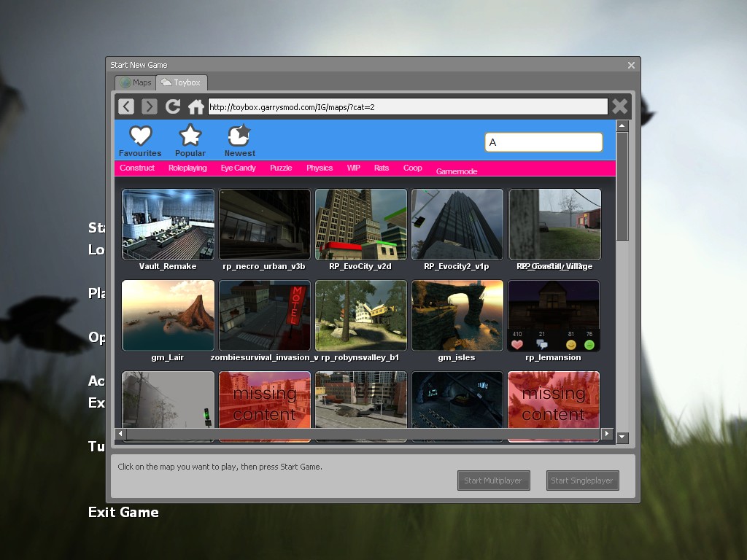The image size is (747, 560).
Task: Click the Start Multiplayer button
Action: pos(494,481)
